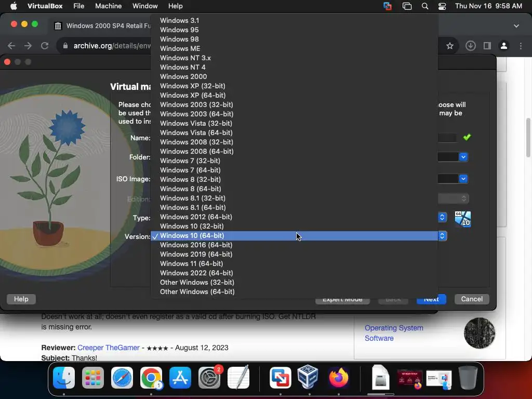Image resolution: width=532 pixels, height=399 pixels.
Task: Reload the archive.org page
Action: (x=45, y=46)
